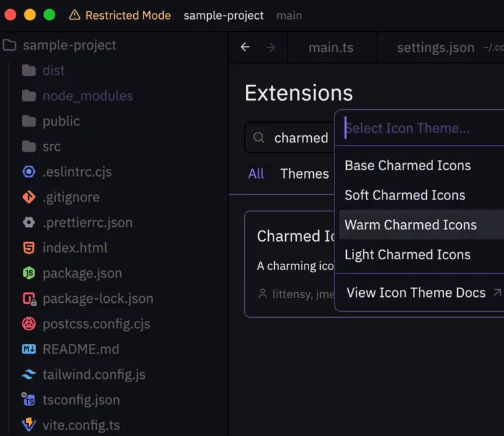Expand the node_modules folder
The image size is (504, 436).
tap(77, 96)
